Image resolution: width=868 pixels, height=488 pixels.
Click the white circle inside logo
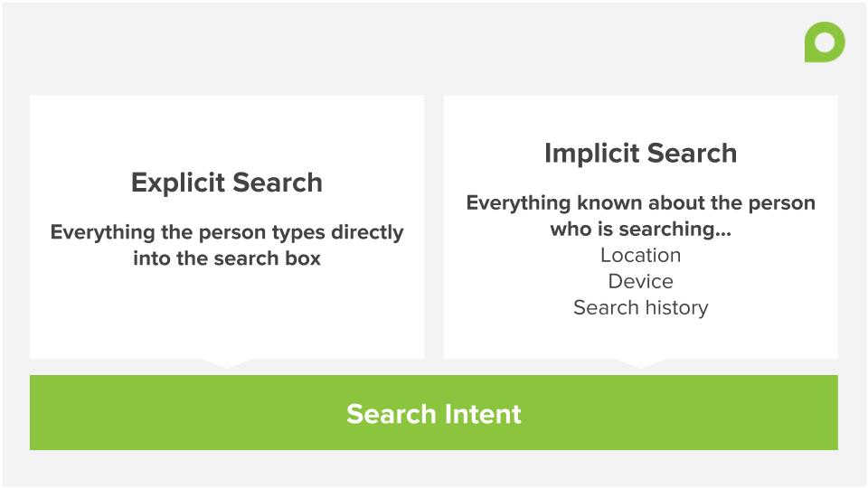[x=825, y=42]
